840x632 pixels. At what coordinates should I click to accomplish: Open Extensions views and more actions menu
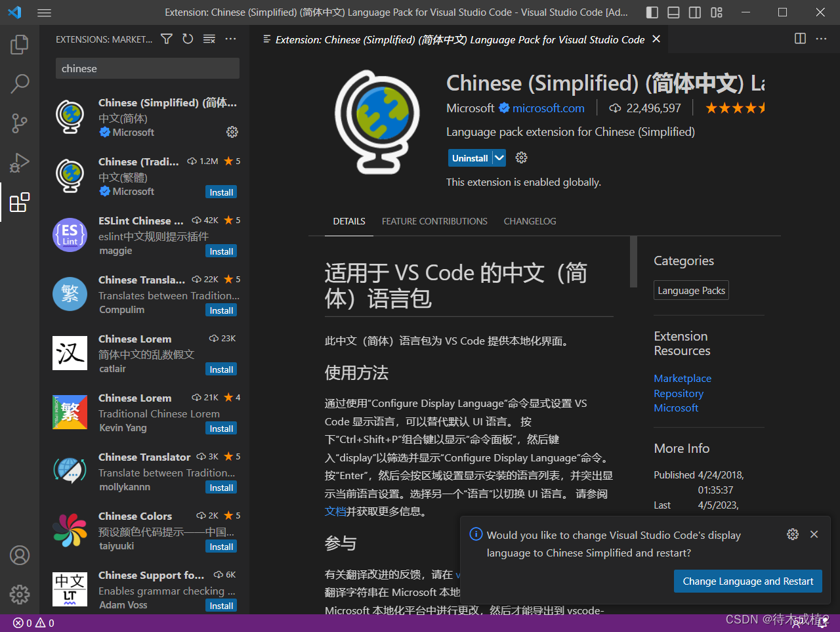[230, 39]
